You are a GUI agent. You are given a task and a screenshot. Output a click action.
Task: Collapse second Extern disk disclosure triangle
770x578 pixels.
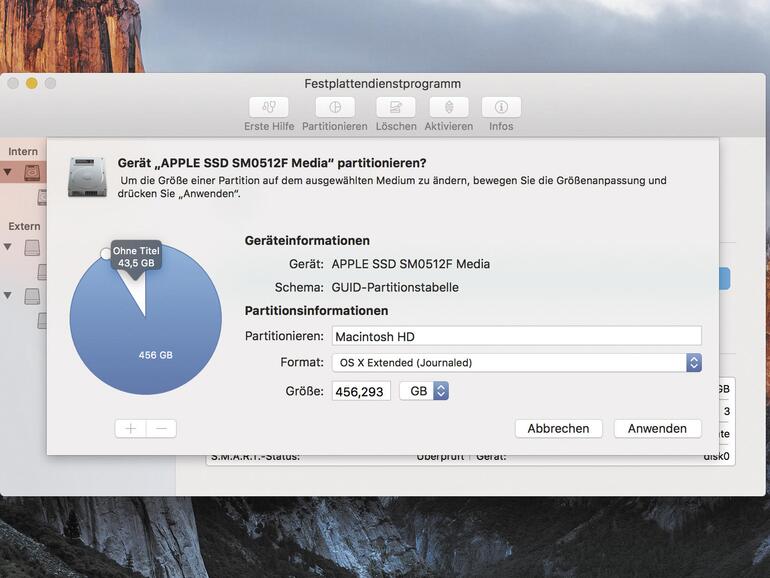click(x=8, y=295)
